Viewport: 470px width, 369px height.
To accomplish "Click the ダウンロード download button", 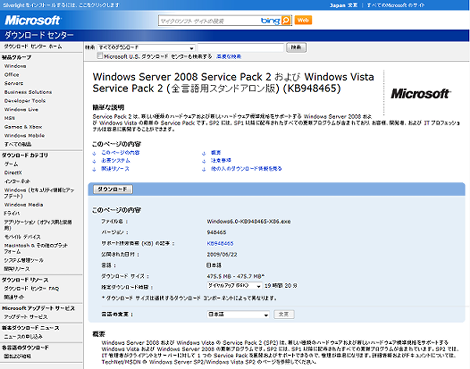I will coord(113,189).
